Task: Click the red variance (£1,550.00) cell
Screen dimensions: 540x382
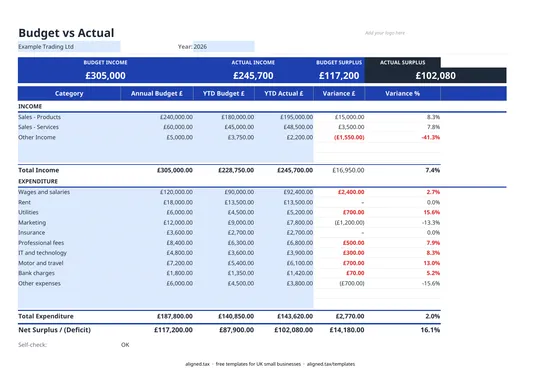Action: point(349,137)
